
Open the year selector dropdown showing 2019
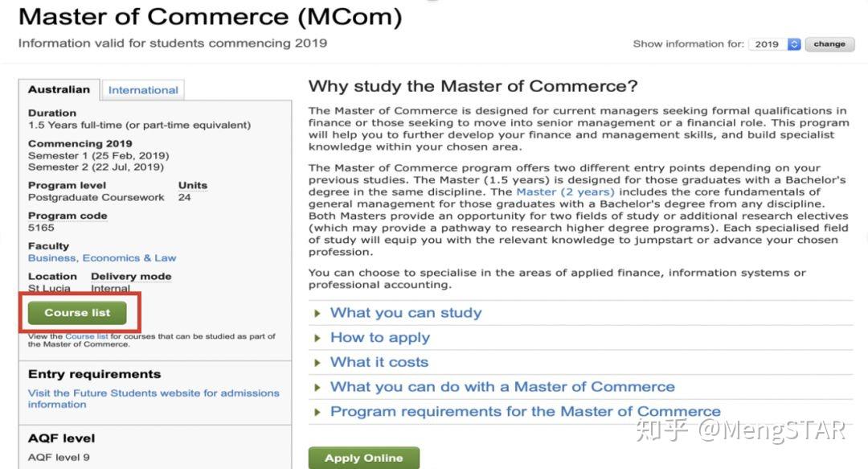tap(775, 44)
